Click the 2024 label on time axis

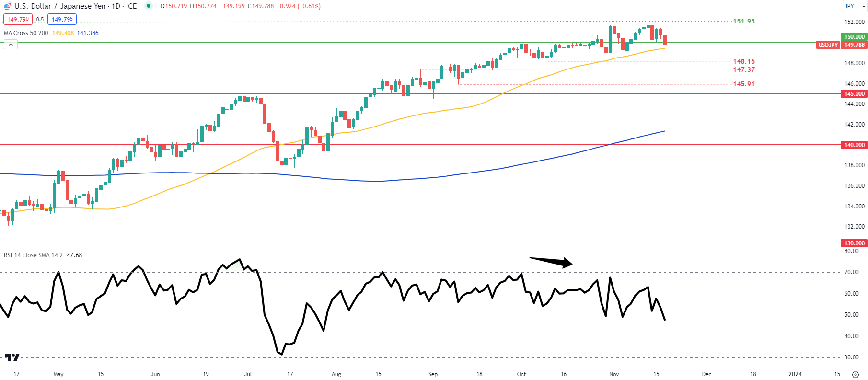pos(795,374)
